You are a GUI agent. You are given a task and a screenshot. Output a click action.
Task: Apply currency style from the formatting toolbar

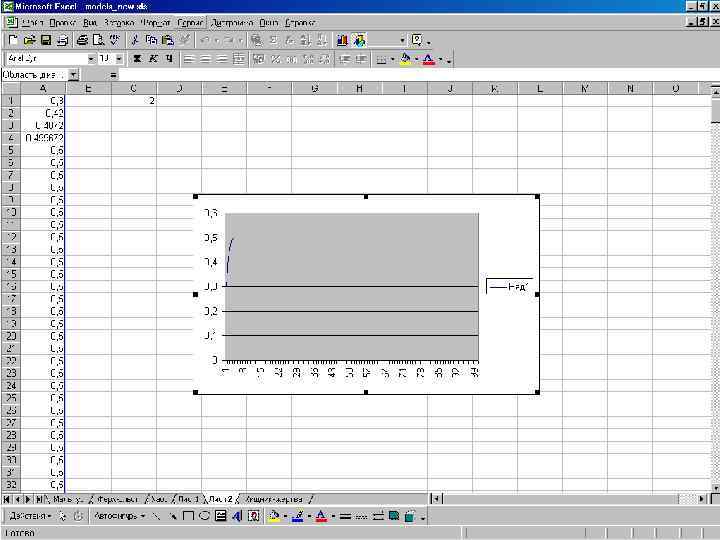(x=259, y=59)
